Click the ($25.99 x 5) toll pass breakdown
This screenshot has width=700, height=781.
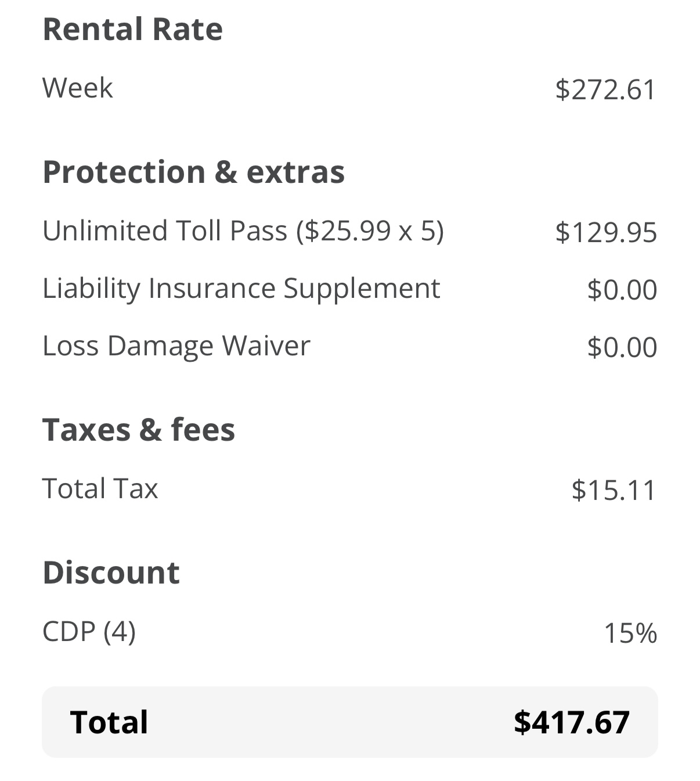[x=370, y=231]
